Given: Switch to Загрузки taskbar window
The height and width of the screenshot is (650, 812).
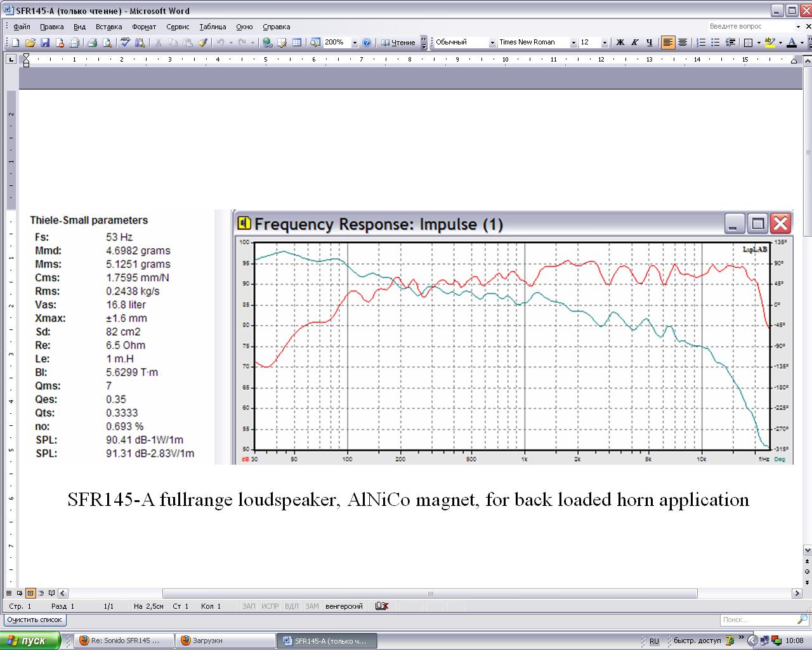Looking at the screenshot, I should pos(225,640).
